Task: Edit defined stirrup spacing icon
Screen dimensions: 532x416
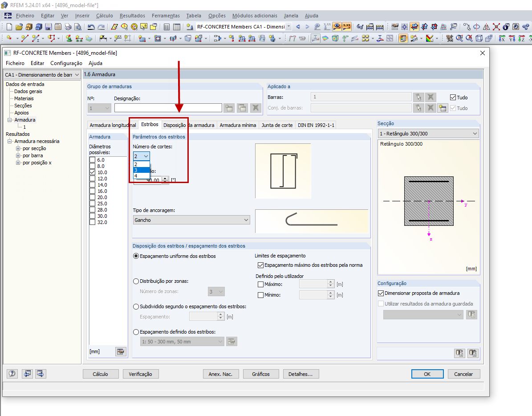Action: pyautogui.click(x=231, y=341)
